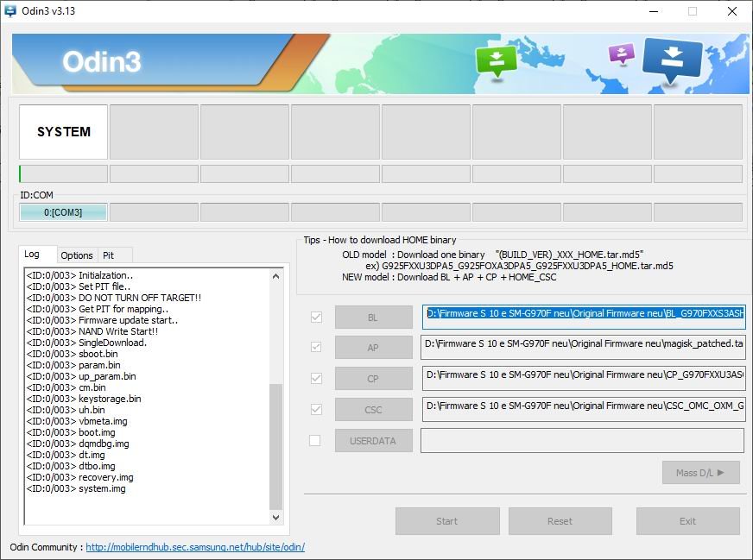Click the 'Tips - How to download HOME binary' heading
This screenshot has width=753, height=560.
(x=380, y=240)
